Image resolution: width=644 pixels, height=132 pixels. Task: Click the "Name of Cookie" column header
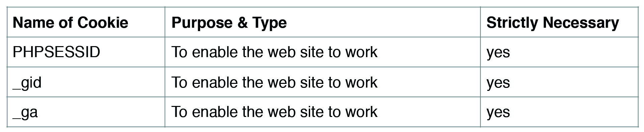click(x=70, y=23)
